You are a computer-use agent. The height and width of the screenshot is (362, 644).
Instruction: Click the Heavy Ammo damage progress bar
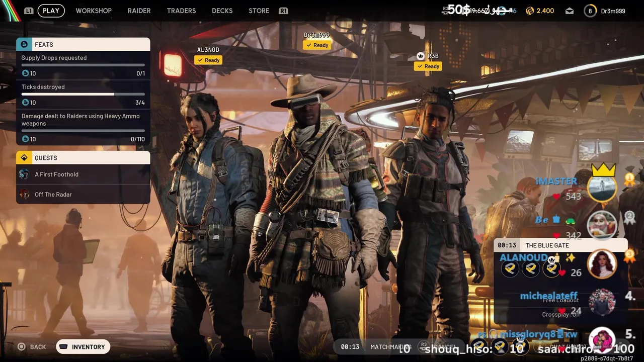tap(83, 131)
